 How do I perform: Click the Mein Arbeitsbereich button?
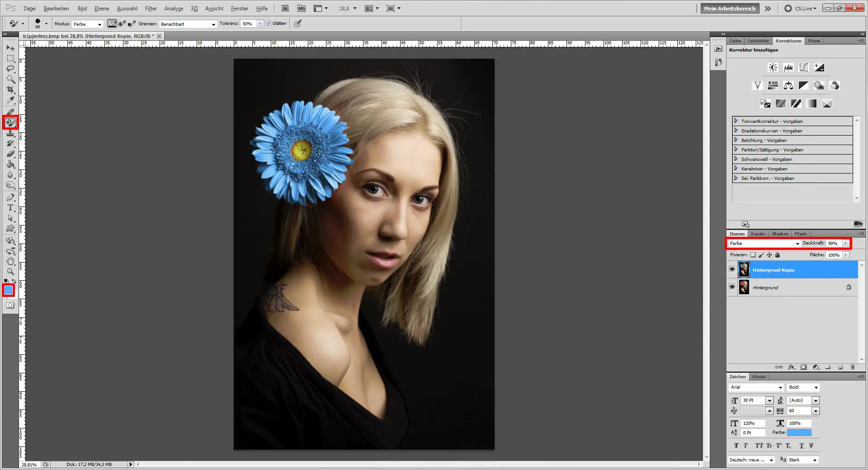click(729, 8)
